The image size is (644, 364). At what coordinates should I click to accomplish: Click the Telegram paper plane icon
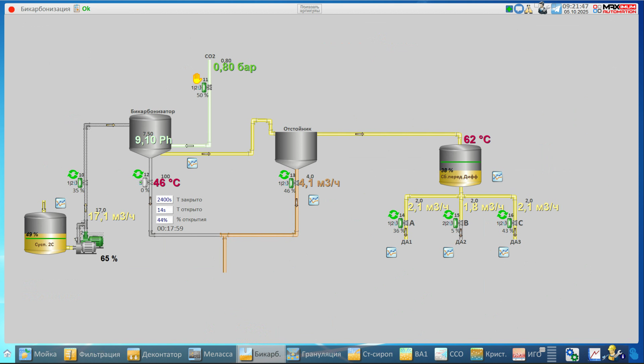556,9
